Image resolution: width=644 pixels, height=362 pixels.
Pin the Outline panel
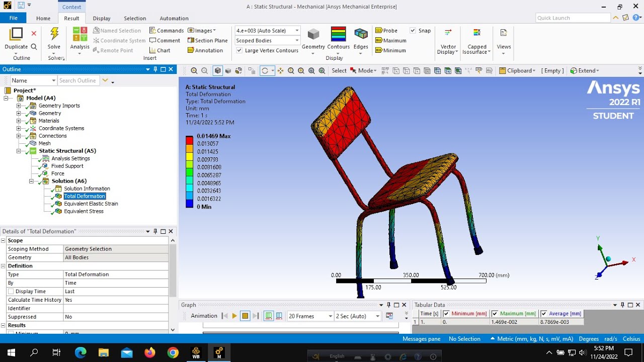click(155, 69)
